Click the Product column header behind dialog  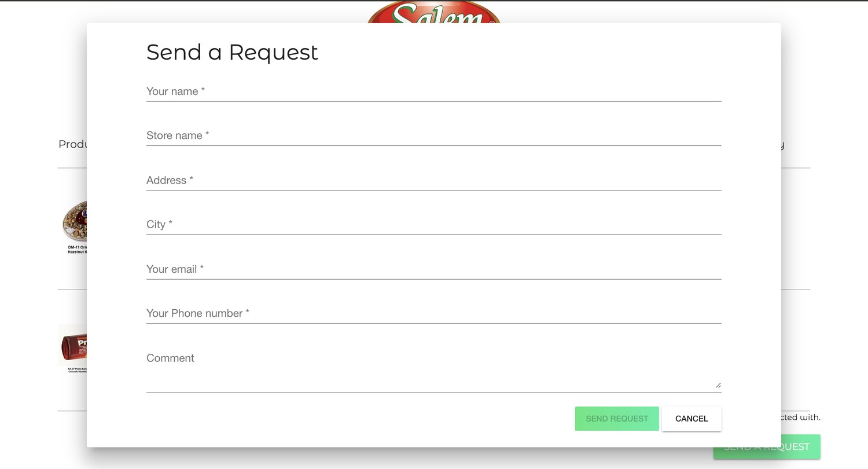coord(73,144)
